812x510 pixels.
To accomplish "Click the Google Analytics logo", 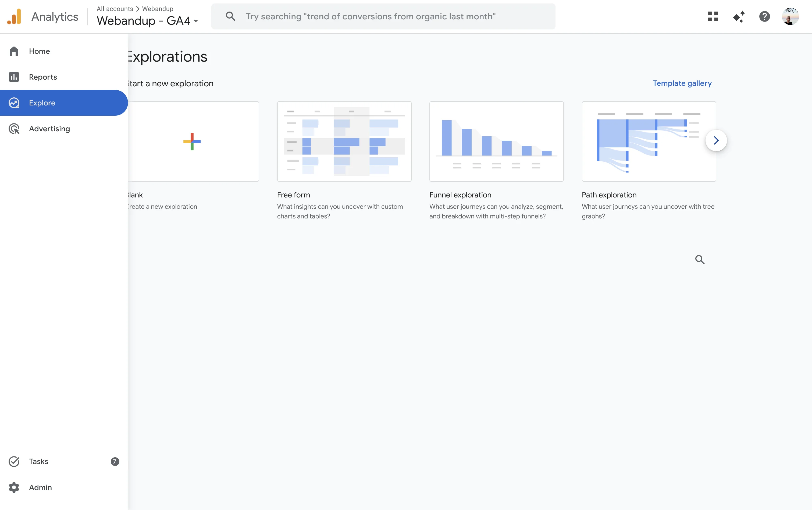I will coord(14,16).
